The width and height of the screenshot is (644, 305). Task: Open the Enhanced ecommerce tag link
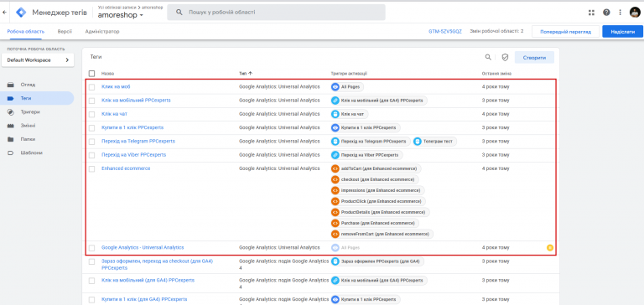(x=126, y=168)
